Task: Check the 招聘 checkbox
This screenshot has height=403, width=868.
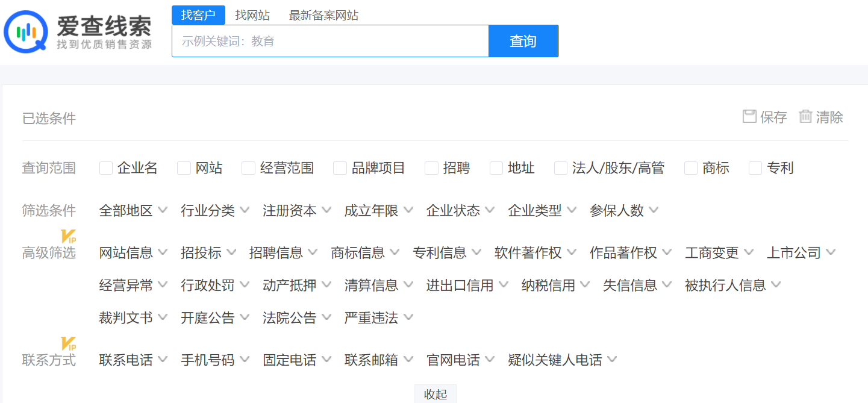Action: [x=431, y=168]
